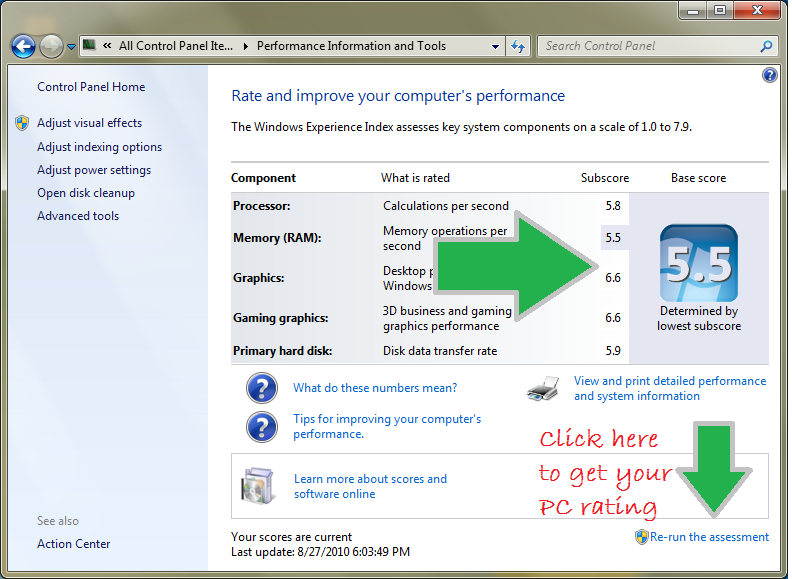The height and width of the screenshot is (579, 792).
Task: Open What do these numbers mean?
Action: pos(375,388)
